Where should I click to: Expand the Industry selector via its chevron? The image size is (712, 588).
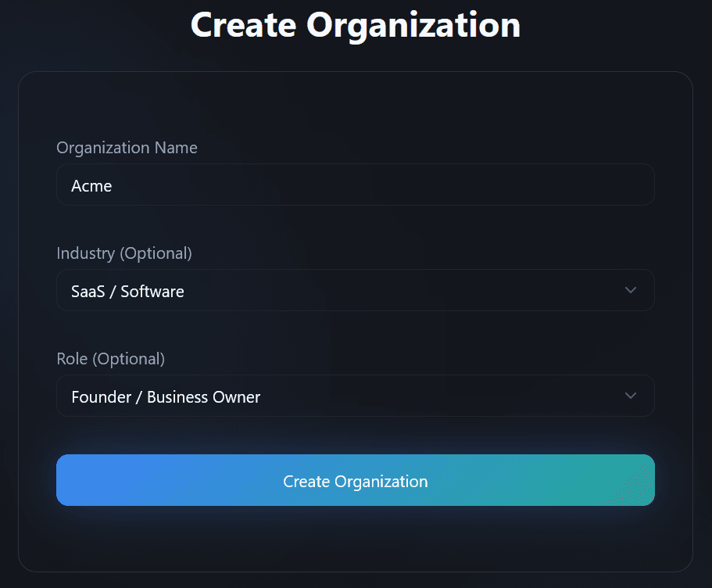click(x=631, y=290)
